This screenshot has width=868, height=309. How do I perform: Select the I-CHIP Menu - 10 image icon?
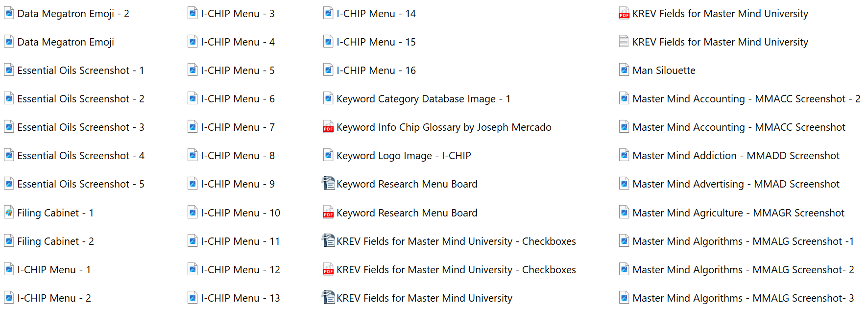pos(193,213)
